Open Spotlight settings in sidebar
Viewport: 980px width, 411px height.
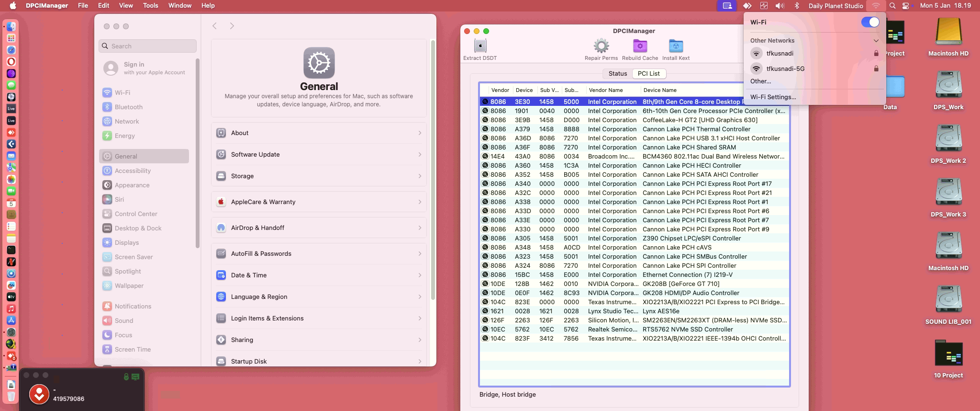click(144, 271)
